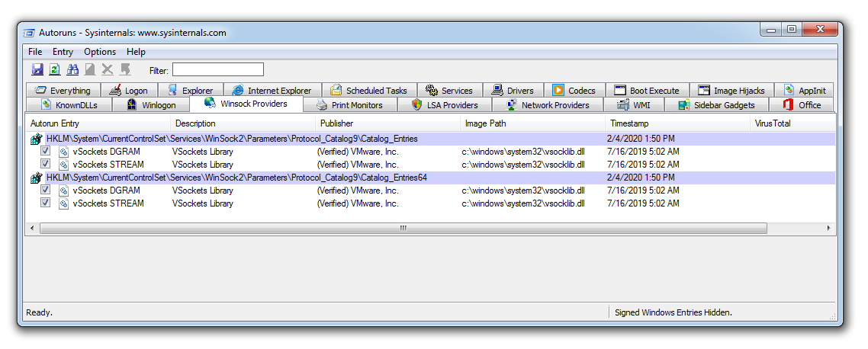The image size is (868, 349).
Task: Uncheck first vSockets STREAM entry checkbox
Action: click(x=46, y=164)
